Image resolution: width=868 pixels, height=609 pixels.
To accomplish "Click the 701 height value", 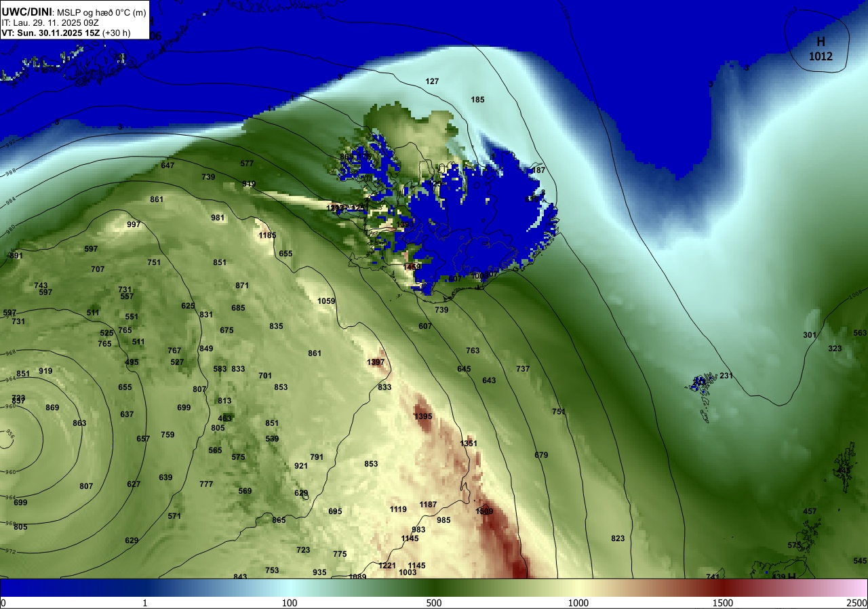I will [265, 376].
